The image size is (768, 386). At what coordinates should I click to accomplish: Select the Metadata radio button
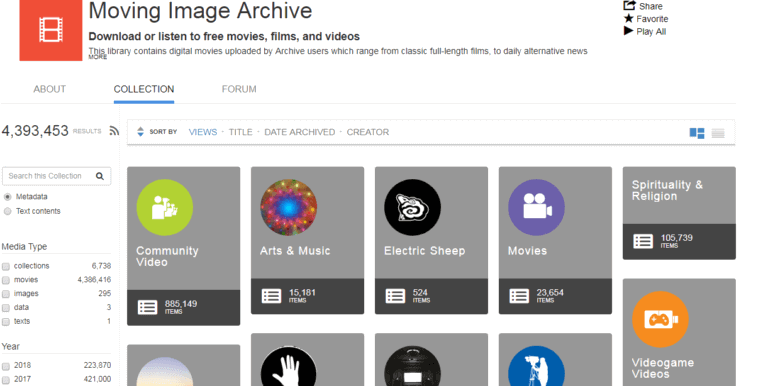click(x=7, y=197)
